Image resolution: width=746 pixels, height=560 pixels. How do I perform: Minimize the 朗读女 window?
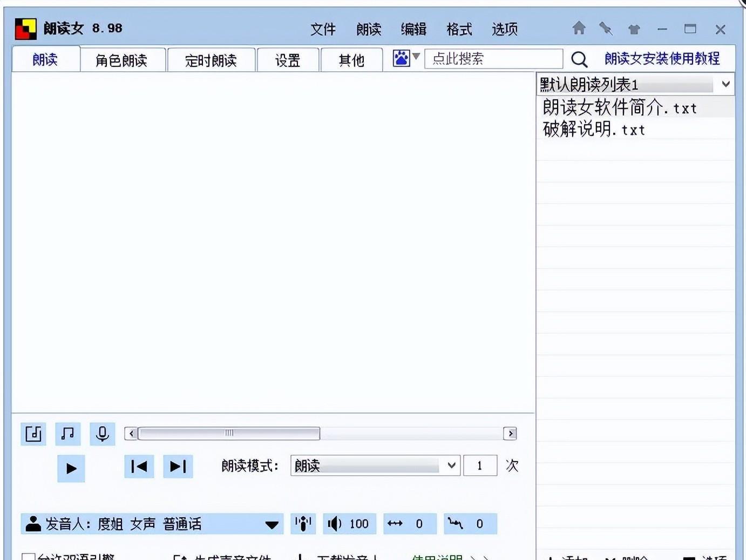pyautogui.click(x=662, y=29)
